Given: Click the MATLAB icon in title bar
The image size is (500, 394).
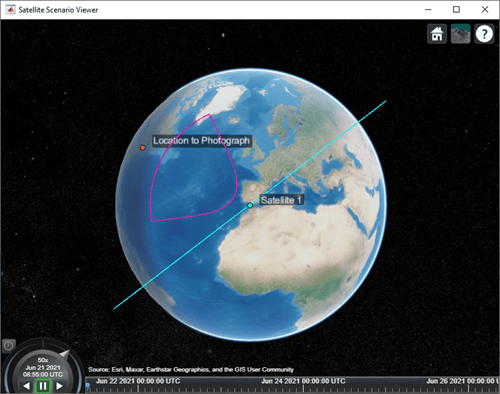Looking at the screenshot, I should [10, 10].
